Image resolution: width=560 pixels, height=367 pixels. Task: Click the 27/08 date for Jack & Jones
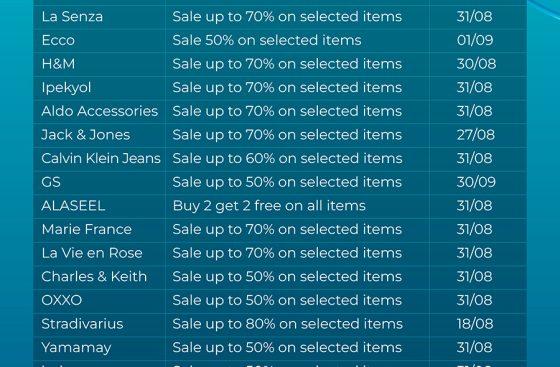tap(475, 135)
